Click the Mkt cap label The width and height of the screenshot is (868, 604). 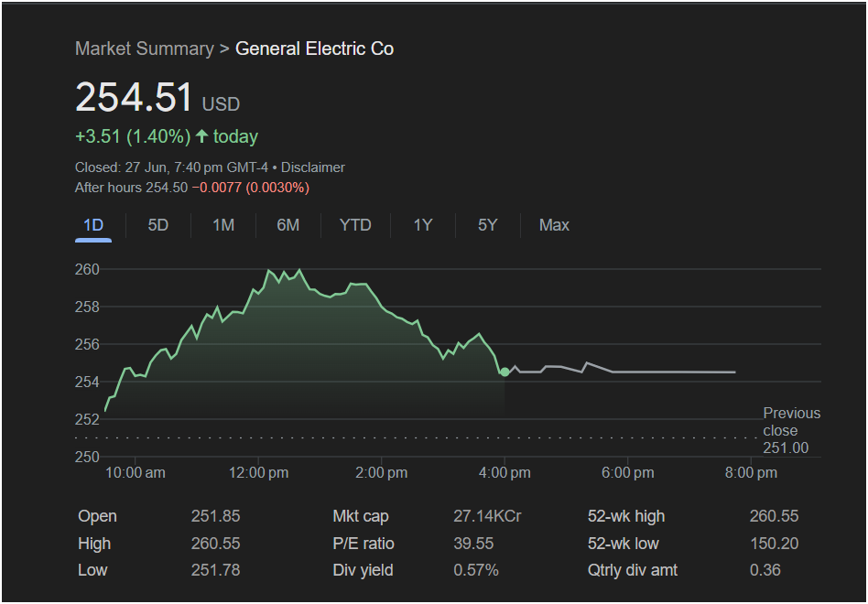361,516
